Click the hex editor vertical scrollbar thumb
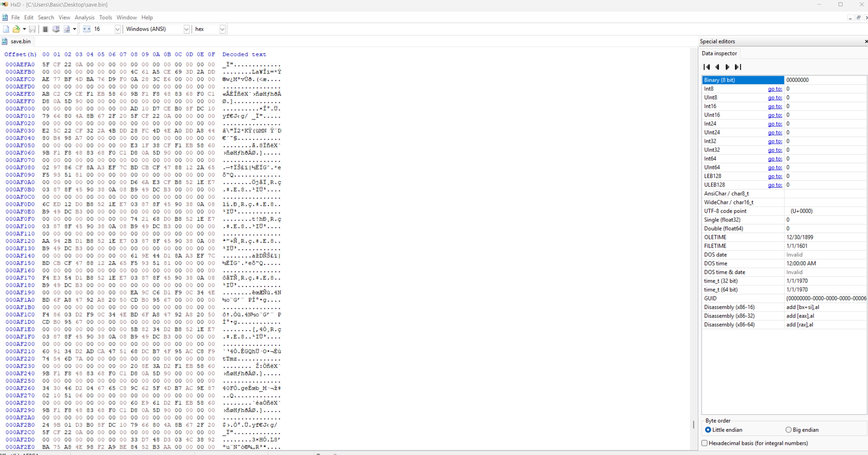Viewport: 868px width, 455px height. pyautogui.click(x=694, y=425)
